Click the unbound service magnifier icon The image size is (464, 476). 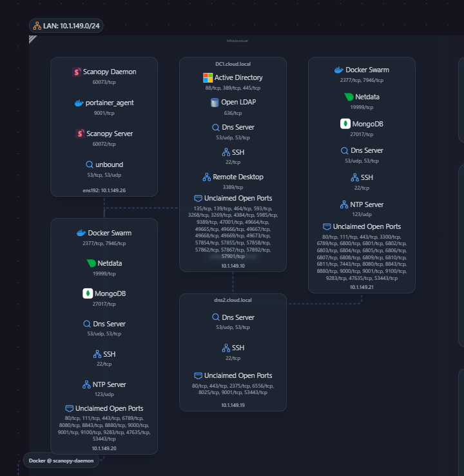click(x=90, y=164)
